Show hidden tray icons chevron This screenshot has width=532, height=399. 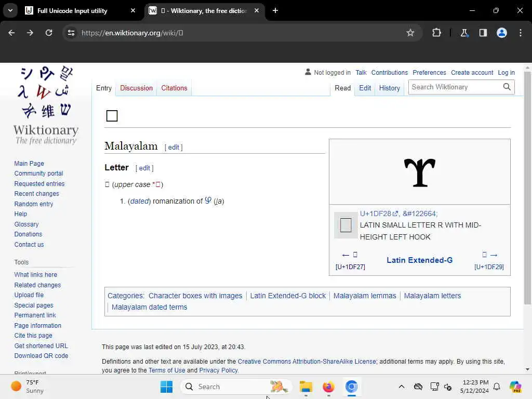pyautogui.click(x=402, y=387)
